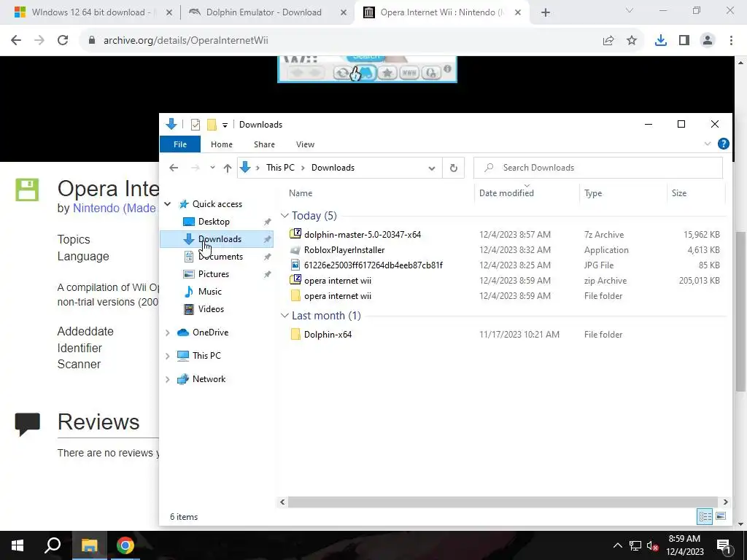Select Desktop in navigation pane

click(x=214, y=222)
